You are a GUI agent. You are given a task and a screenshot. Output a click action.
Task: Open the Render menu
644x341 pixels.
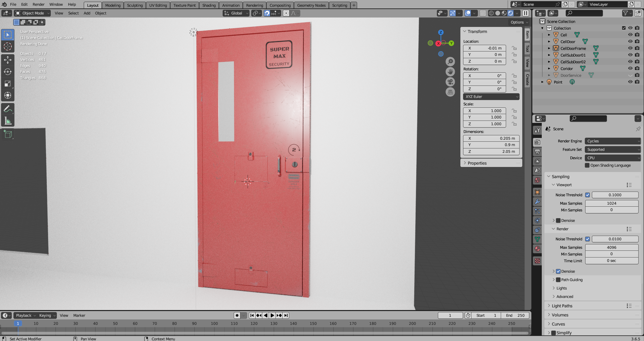coord(38,4)
